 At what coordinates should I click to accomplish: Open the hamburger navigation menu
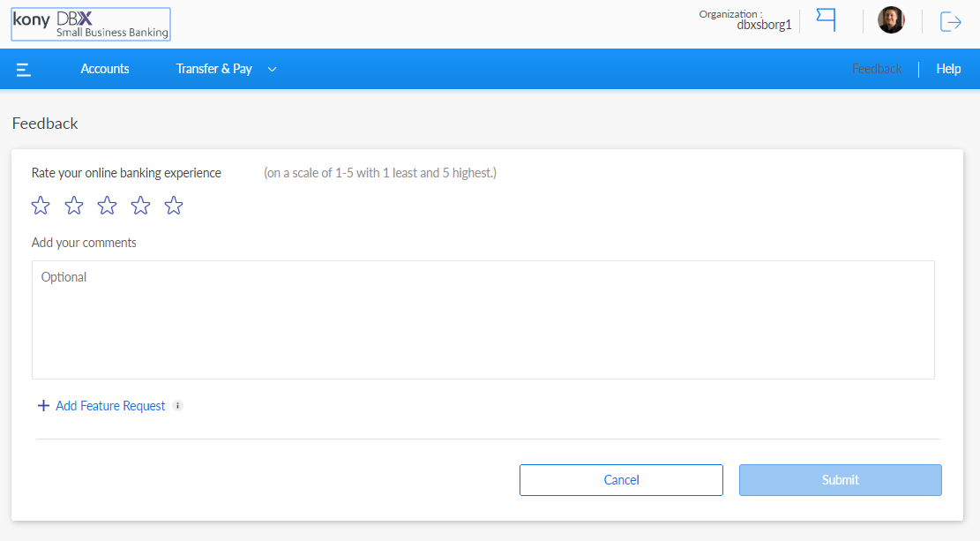(24, 69)
